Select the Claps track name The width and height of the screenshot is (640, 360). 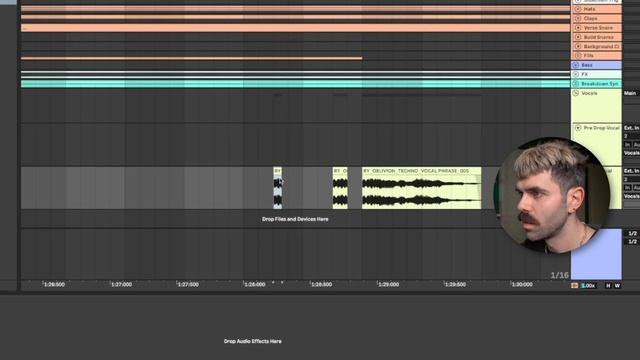click(590, 18)
